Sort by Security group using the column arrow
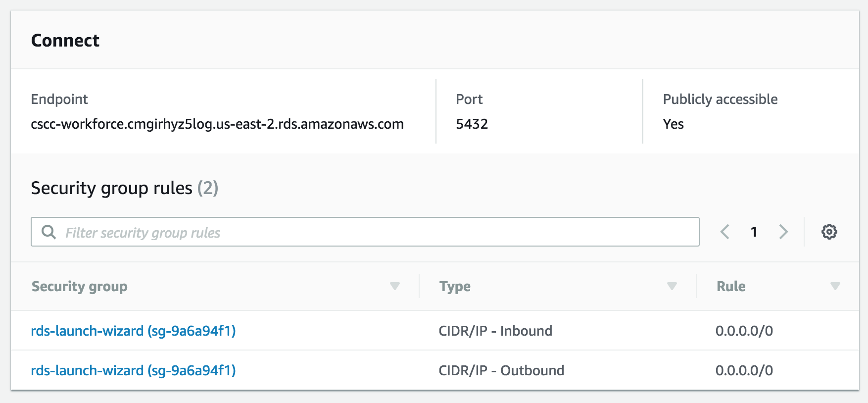868x403 pixels. coord(394,286)
